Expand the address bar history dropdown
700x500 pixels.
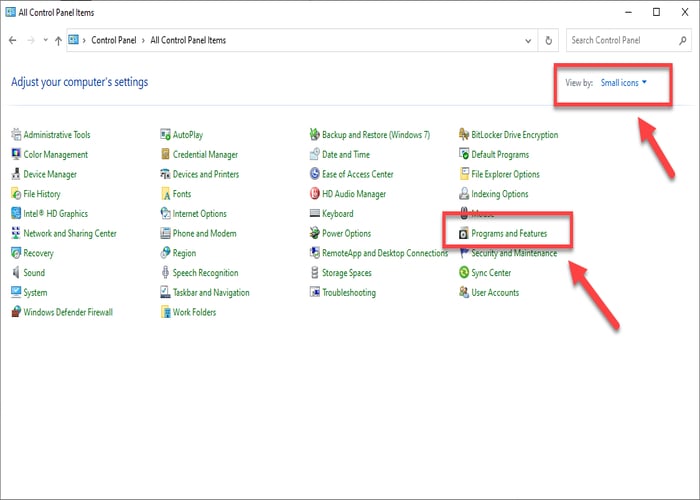528,41
